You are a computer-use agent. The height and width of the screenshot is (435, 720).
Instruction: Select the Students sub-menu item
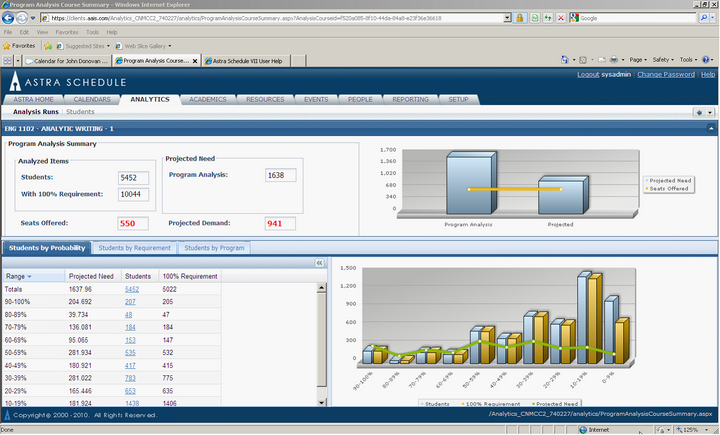(x=80, y=112)
